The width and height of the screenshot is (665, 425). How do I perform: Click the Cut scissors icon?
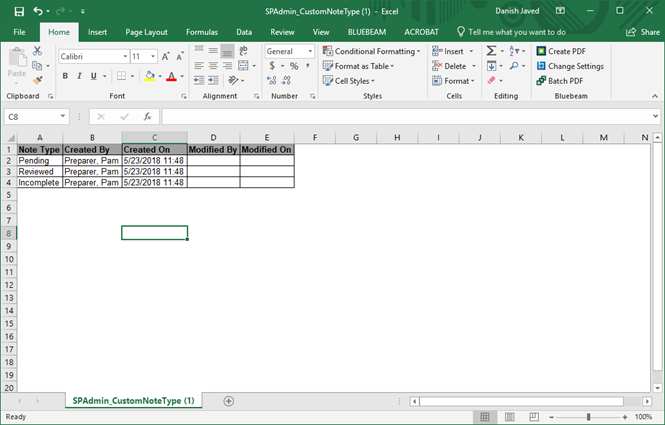[37, 50]
